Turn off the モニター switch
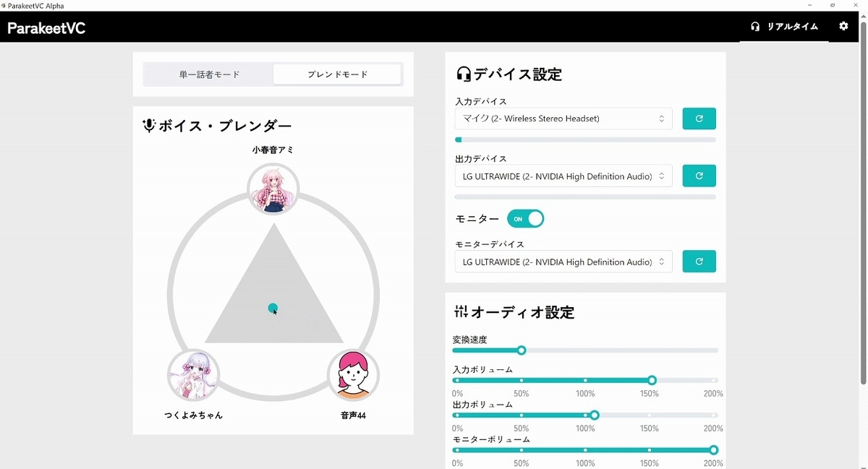Image resolution: width=868 pixels, height=469 pixels. 525,219
